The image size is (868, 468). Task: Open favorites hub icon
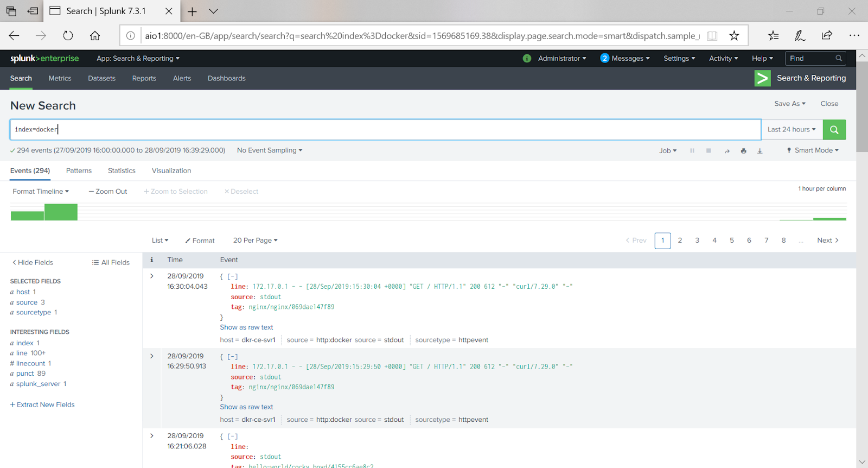click(774, 36)
